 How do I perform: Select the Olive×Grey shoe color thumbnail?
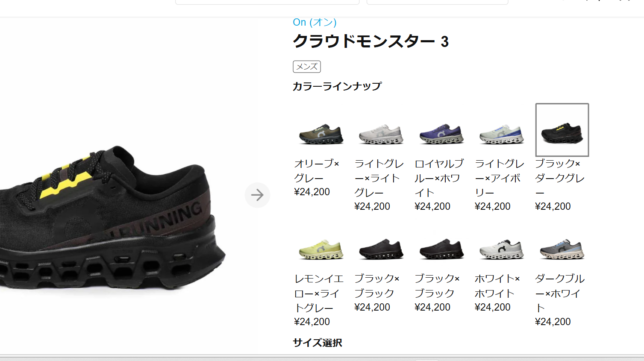pos(321,134)
